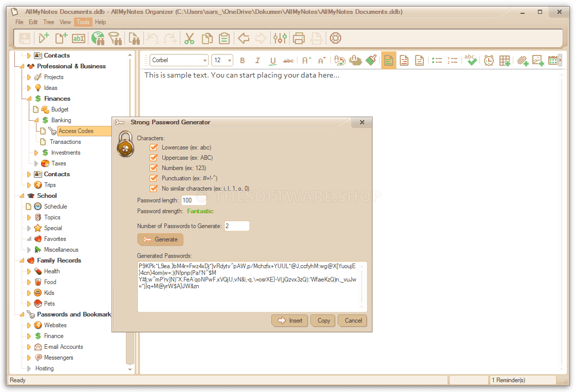Insert a bulleted list
Viewport: 576px width, 392px height.
point(437,61)
